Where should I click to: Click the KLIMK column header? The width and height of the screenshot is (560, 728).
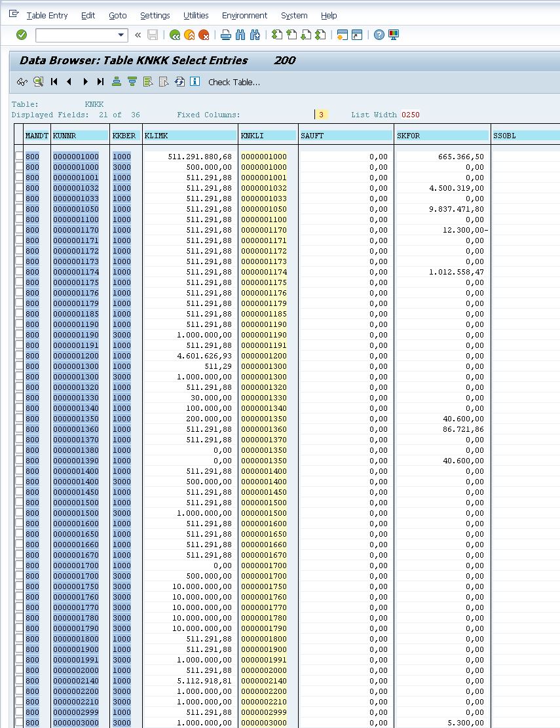(x=191, y=136)
